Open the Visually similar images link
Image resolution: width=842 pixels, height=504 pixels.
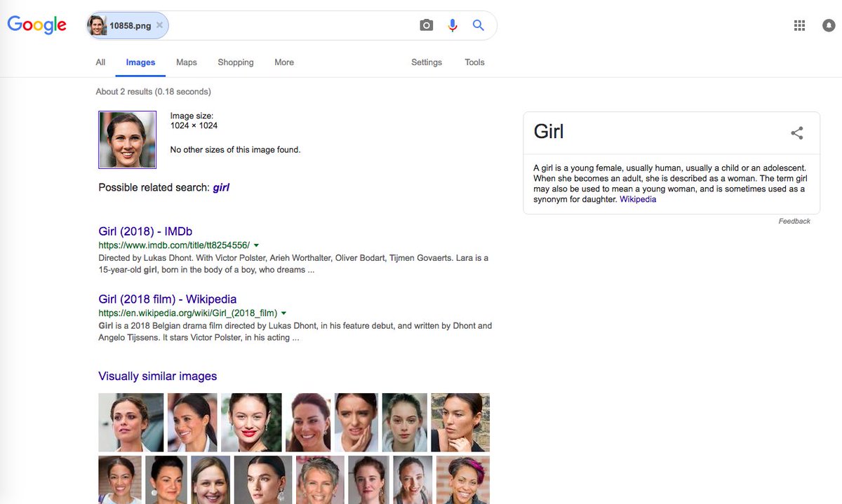pyautogui.click(x=158, y=376)
